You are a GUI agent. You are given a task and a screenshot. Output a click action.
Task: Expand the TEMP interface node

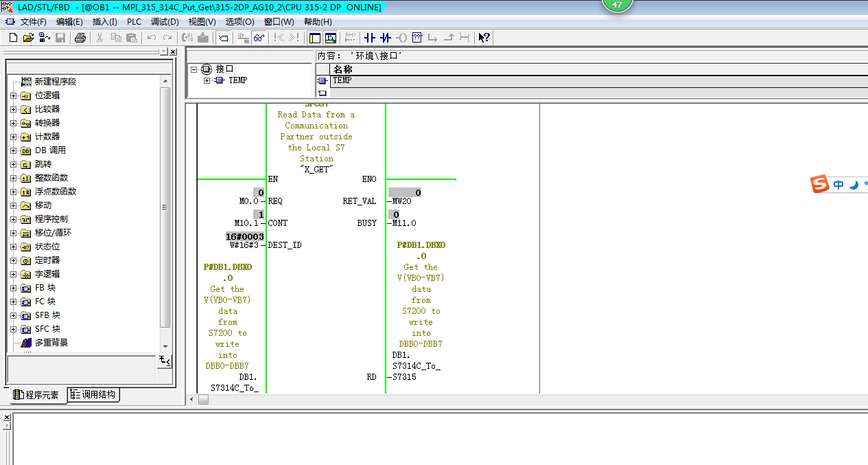point(207,80)
